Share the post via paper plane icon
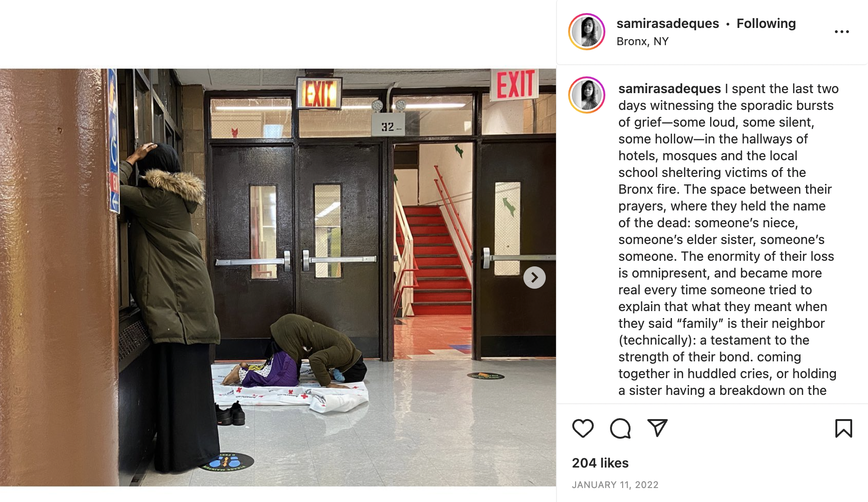The image size is (868, 502). click(658, 428)
